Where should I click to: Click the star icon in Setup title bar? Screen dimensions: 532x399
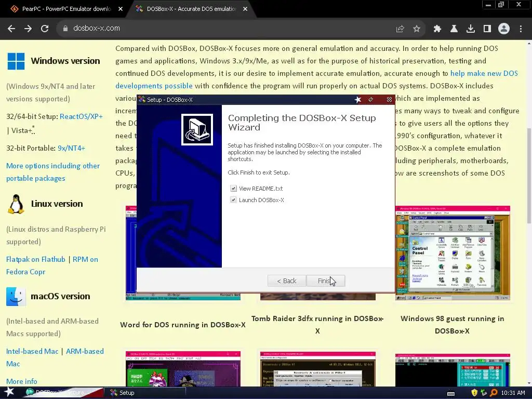click(x=358, y=99)
